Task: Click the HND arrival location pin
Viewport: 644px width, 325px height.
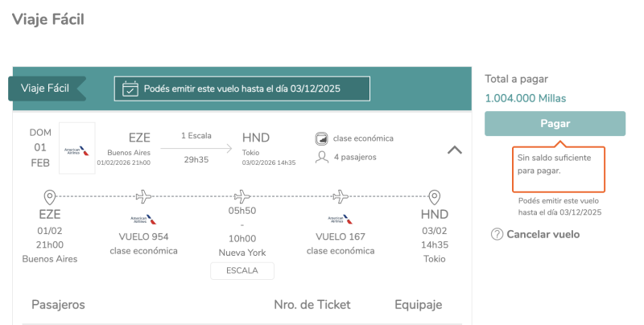Action: tap(434, 197)
